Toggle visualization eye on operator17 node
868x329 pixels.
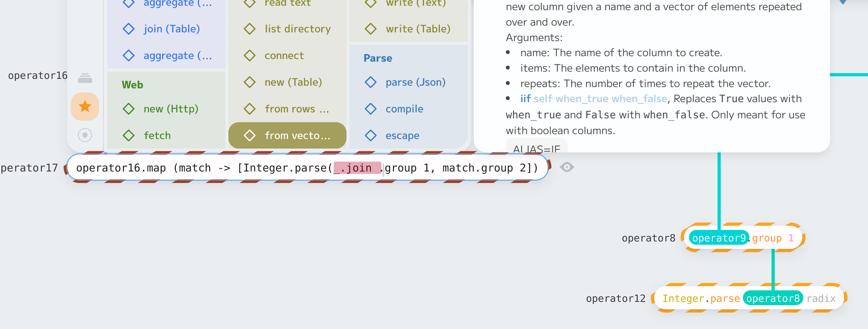click(x=567, y=167)
